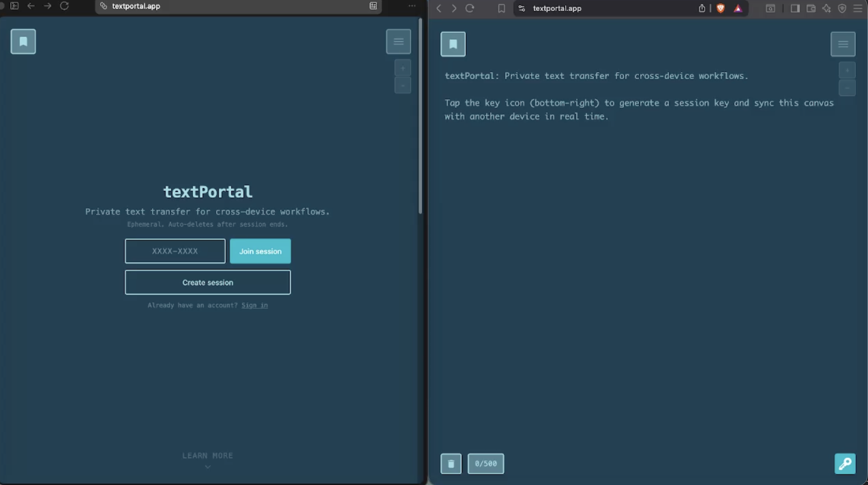Go back in the right browser
The image size is (868, 485).
pyautogui.click(x=439, y=8)
